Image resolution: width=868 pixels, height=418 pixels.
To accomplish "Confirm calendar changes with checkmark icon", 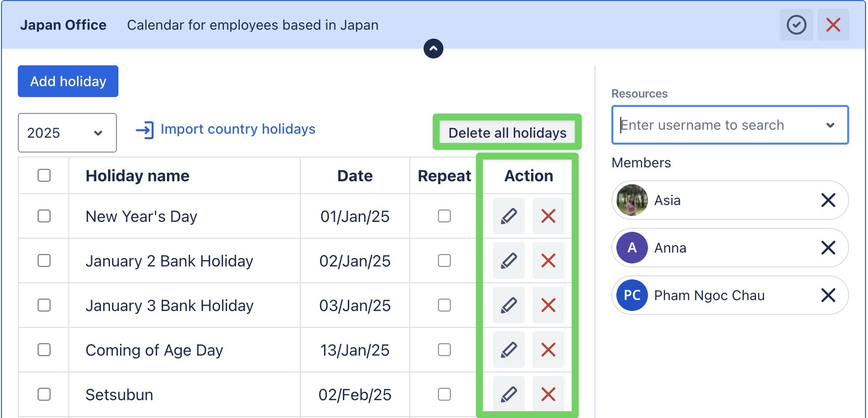I will tap(796, 25).
